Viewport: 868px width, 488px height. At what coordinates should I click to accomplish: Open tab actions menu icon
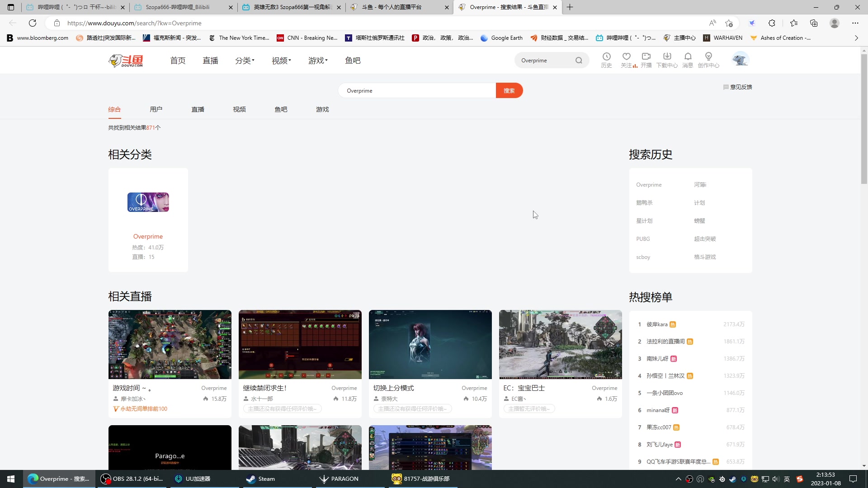pyautogui.click(x=11, y=7)
